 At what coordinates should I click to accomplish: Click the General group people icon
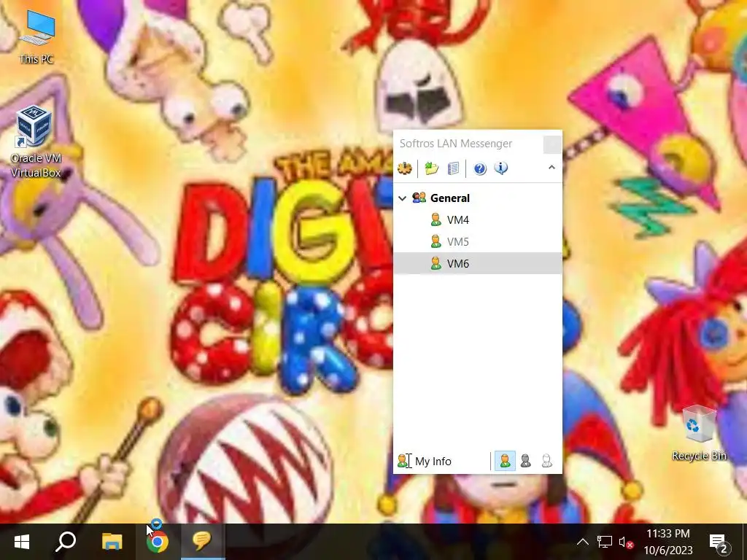(x=419, y=198)
